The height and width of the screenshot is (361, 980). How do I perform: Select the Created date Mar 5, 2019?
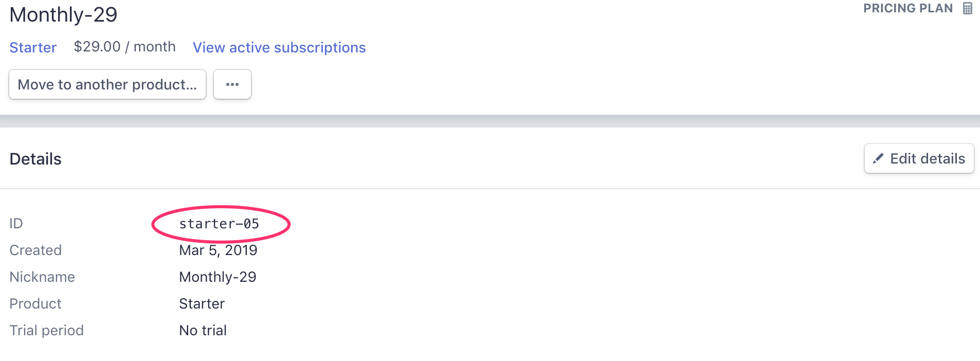point(218,250)
